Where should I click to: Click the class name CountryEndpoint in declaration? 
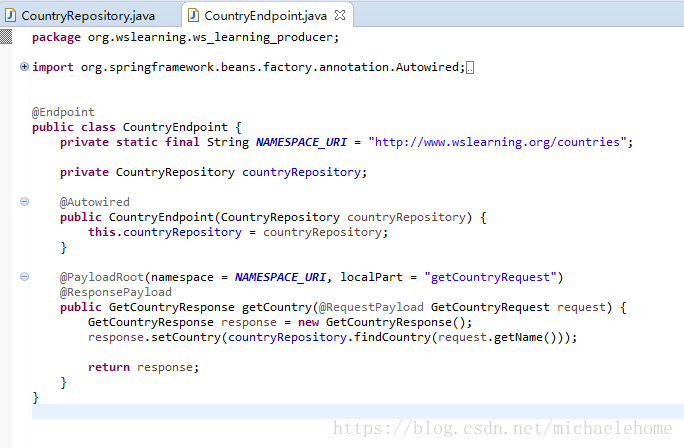pos(175,127)
